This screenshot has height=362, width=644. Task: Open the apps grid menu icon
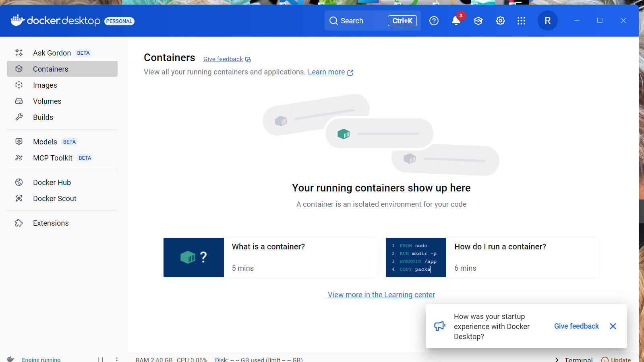click(521, 21)
